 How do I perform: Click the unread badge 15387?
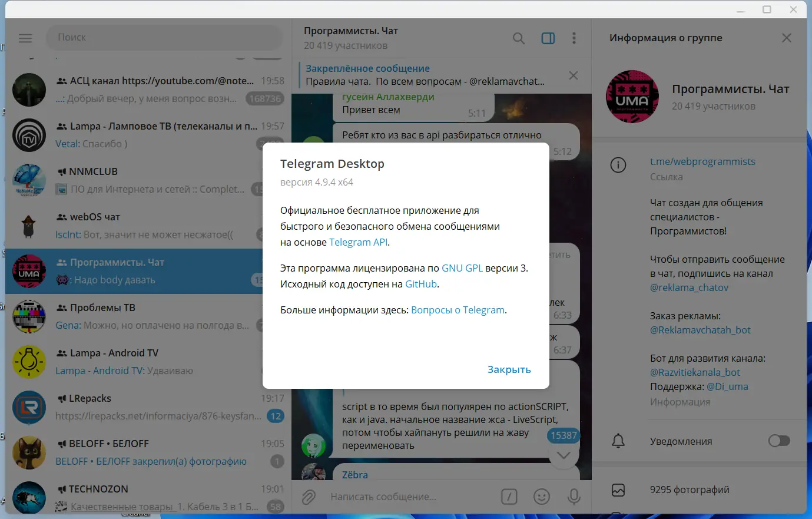point(564,435)
